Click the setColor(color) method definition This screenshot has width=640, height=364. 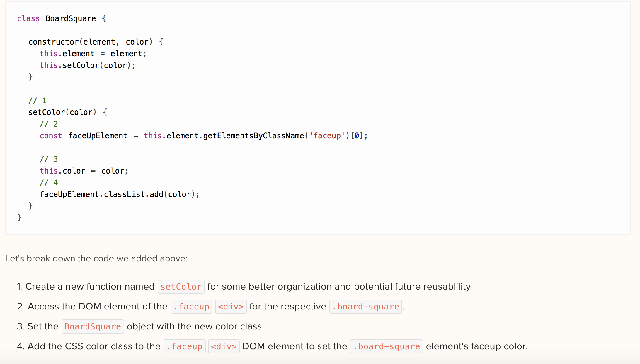[x=68, y=112]
